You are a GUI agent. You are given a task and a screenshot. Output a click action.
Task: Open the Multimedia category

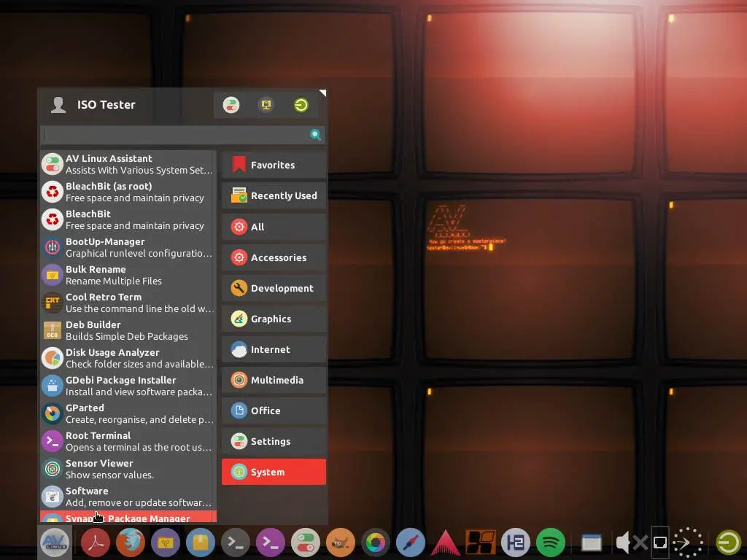click(274, 380)
